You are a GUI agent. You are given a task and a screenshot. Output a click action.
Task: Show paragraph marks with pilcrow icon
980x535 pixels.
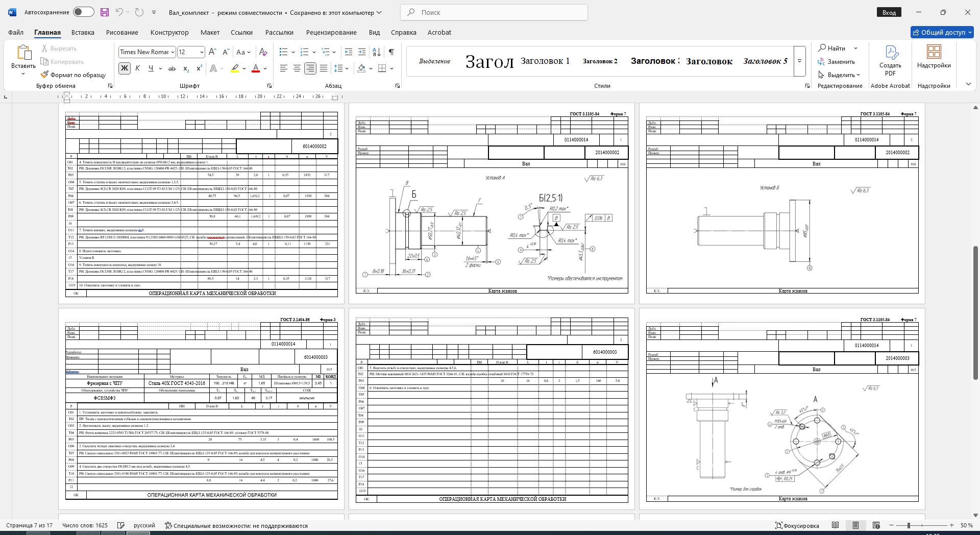391,52
